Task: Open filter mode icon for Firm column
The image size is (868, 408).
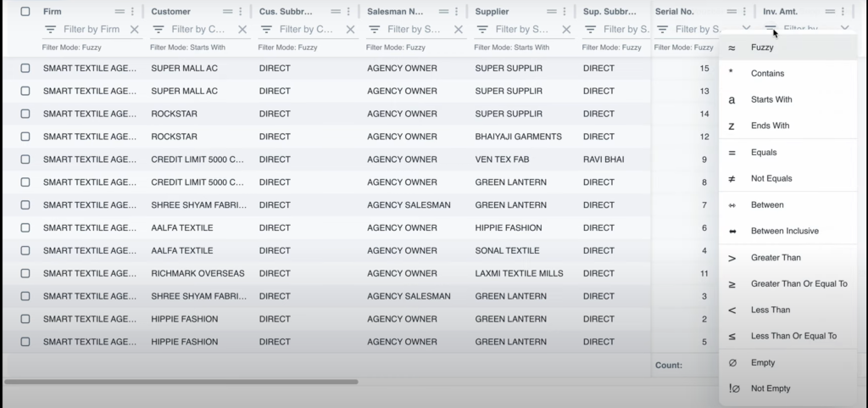Action: [x=50, y=30]
